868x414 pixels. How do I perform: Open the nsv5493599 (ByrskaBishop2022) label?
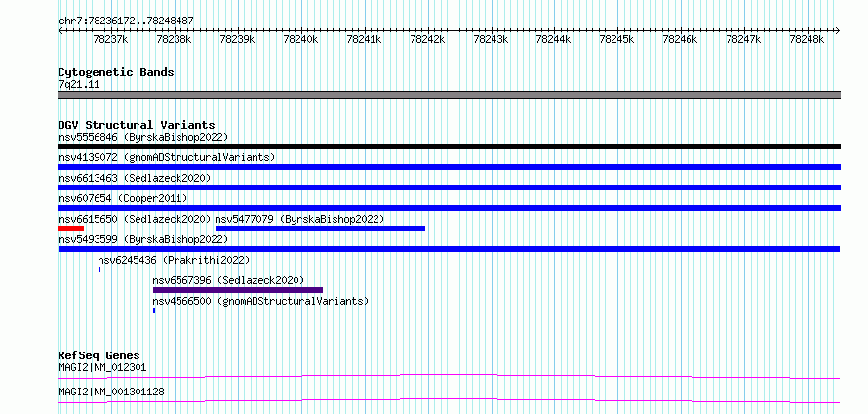[143, 239]
